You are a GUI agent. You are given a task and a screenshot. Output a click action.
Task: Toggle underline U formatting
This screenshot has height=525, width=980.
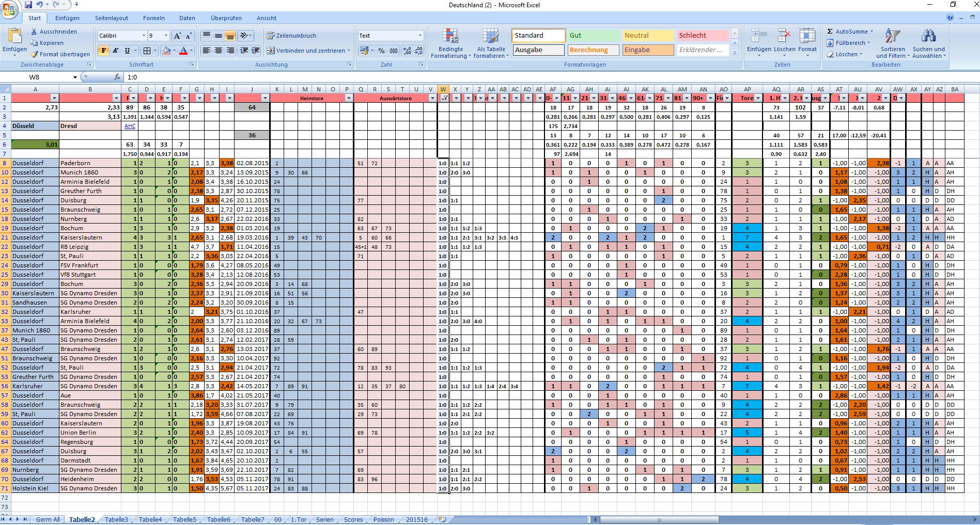click(x=127, y=51)
